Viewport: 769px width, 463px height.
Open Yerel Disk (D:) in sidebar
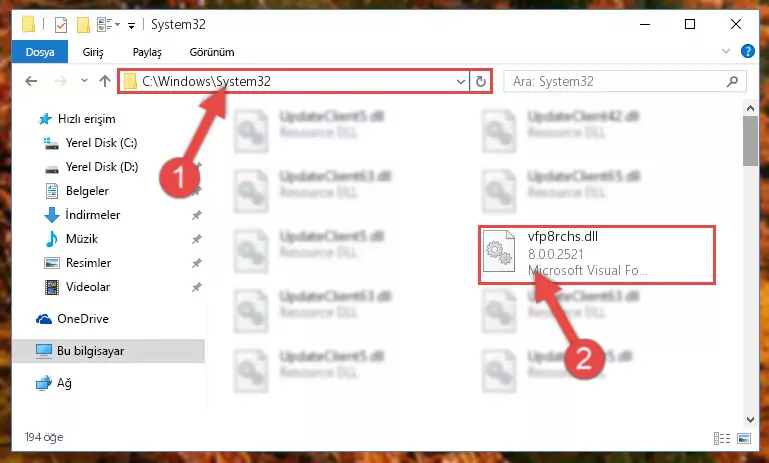pos(102,167)
